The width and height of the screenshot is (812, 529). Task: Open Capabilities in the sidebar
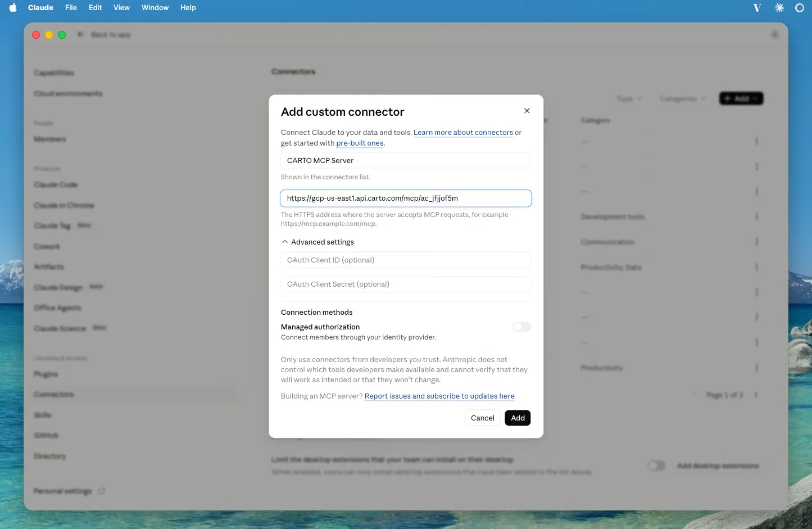tap(54, 73)
